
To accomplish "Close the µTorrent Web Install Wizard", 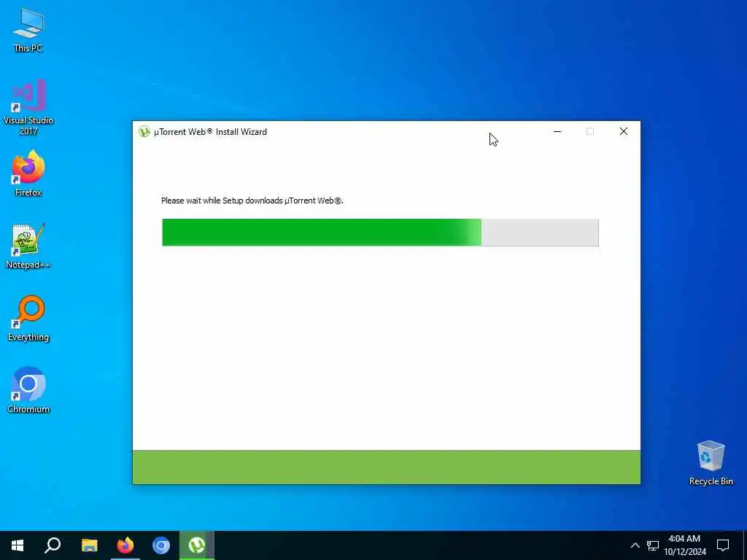I will pyautogui.click(x=623, y=131).
